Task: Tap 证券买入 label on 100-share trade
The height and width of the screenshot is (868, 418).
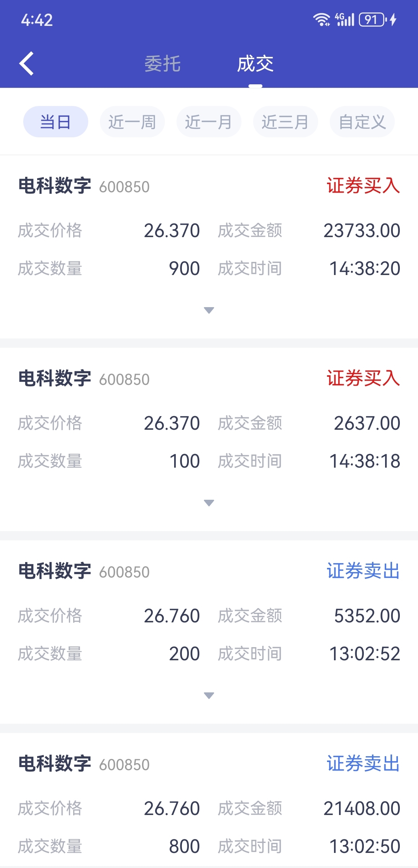Action: (x=363, y=378)
